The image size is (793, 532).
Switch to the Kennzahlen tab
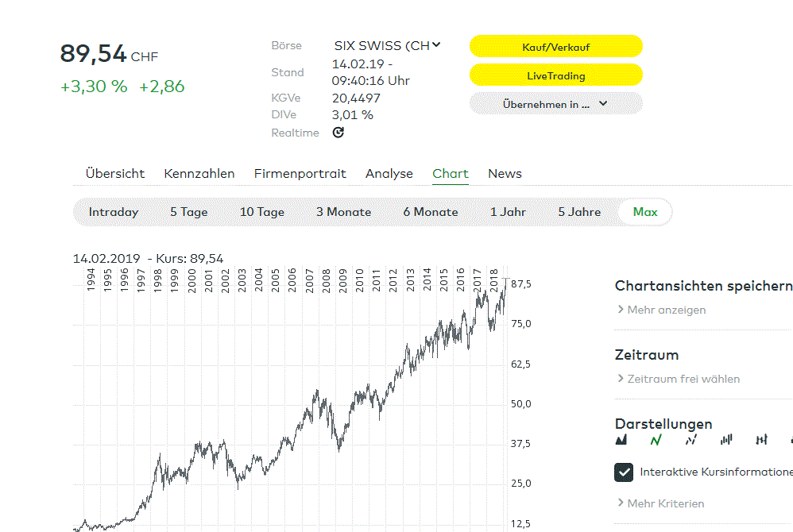(199, 174)
